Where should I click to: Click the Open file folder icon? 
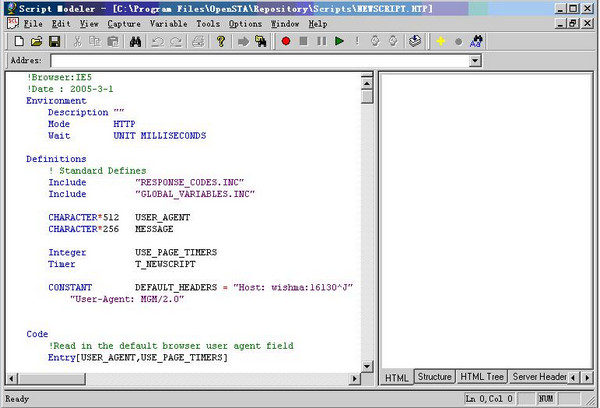coord(37,41)
